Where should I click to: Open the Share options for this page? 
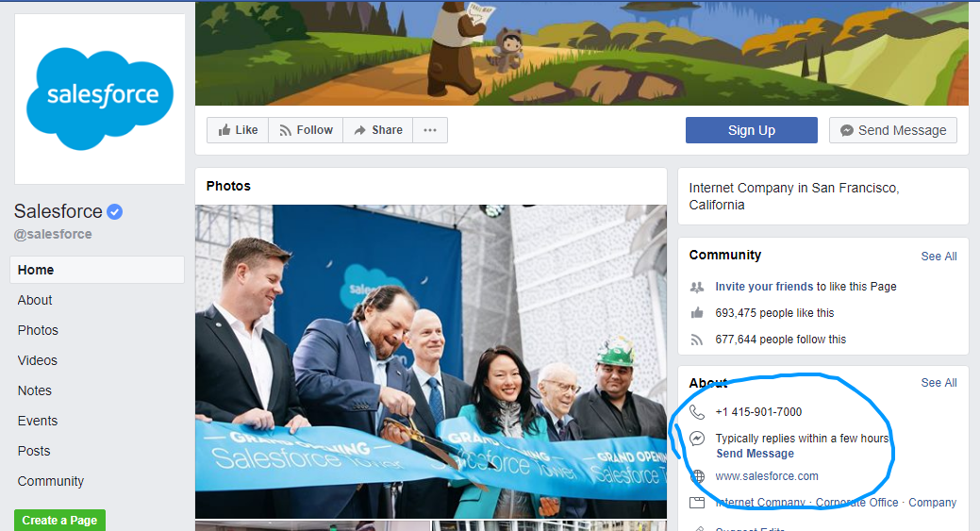click(x=377, y=130)
